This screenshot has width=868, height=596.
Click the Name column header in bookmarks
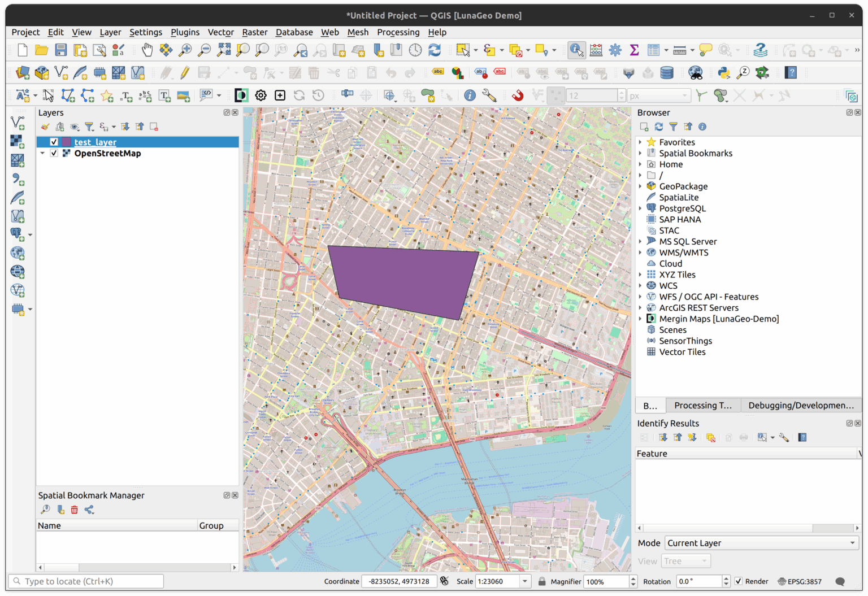tap(117, 526)
